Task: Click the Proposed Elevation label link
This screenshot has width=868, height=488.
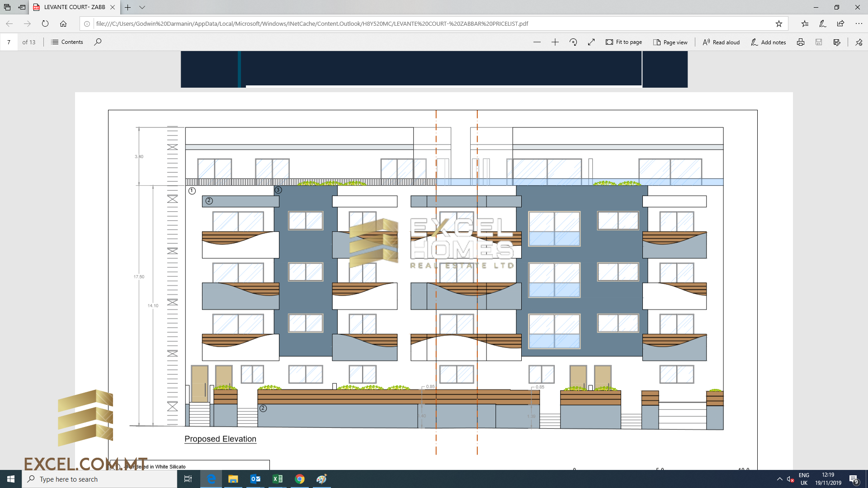Action: tap(220, 439)
